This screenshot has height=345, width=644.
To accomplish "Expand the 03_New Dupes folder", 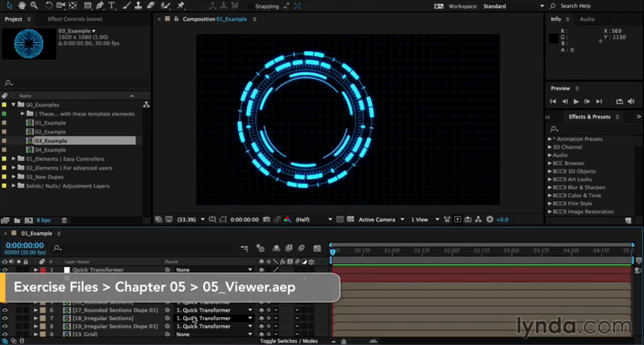I will click(13, 177).
